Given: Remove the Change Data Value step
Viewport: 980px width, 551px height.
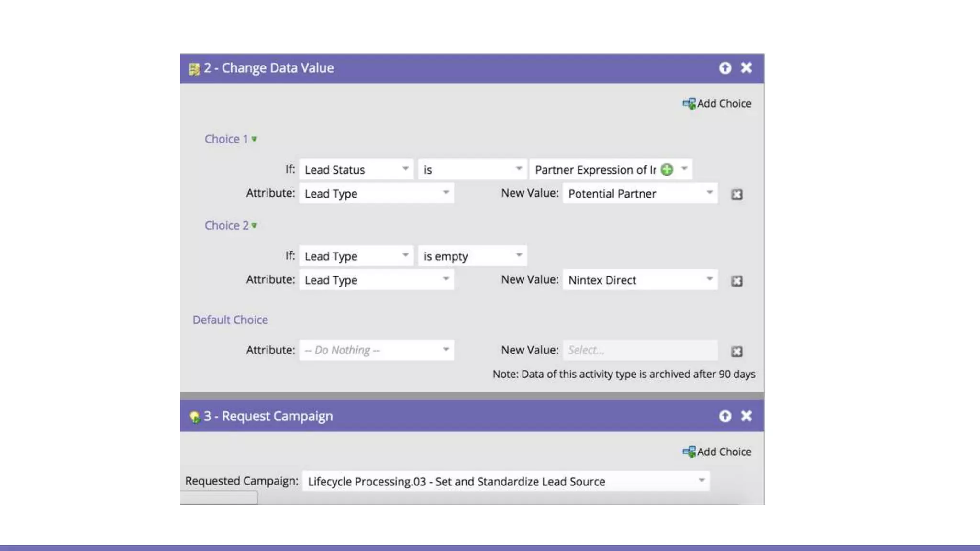Looking at the screenshot, I should [746, 68].
